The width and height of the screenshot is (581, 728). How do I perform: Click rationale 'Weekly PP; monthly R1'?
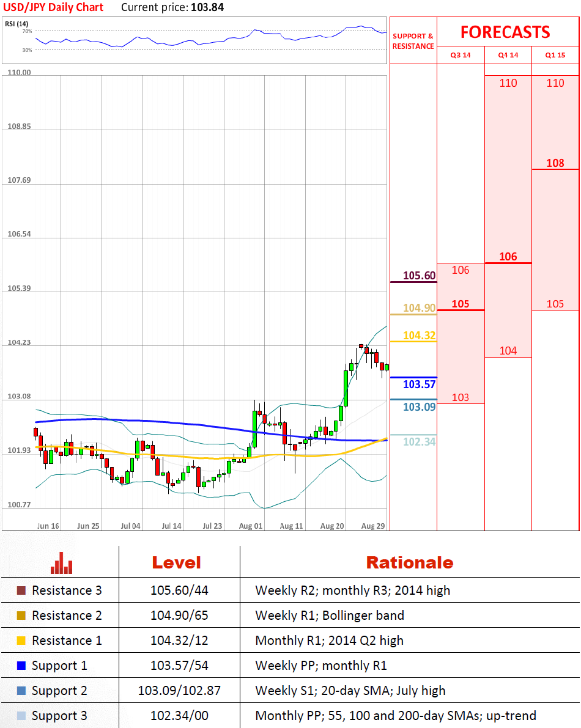click(321, 666)
